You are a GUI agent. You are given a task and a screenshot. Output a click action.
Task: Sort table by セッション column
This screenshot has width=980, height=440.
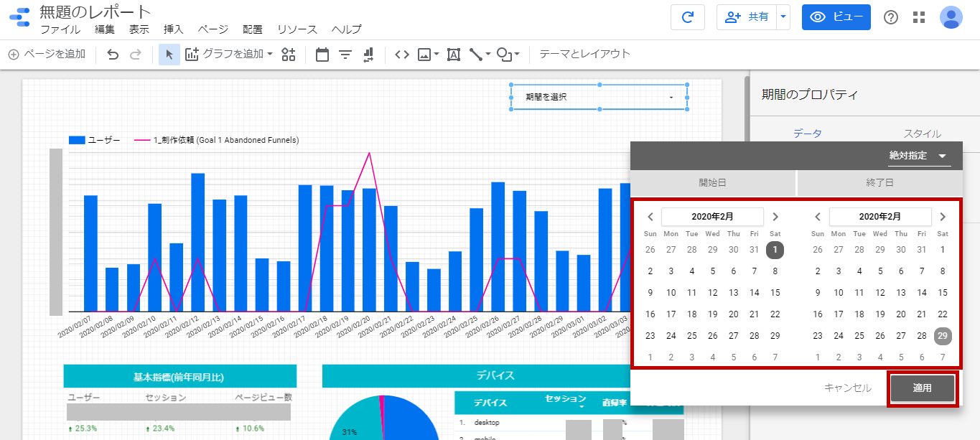565,400
